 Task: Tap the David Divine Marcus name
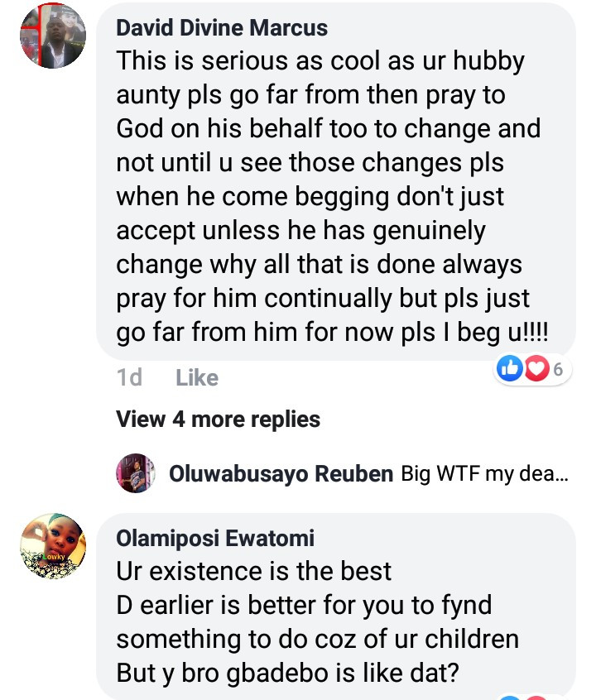(x=222, y=28)
